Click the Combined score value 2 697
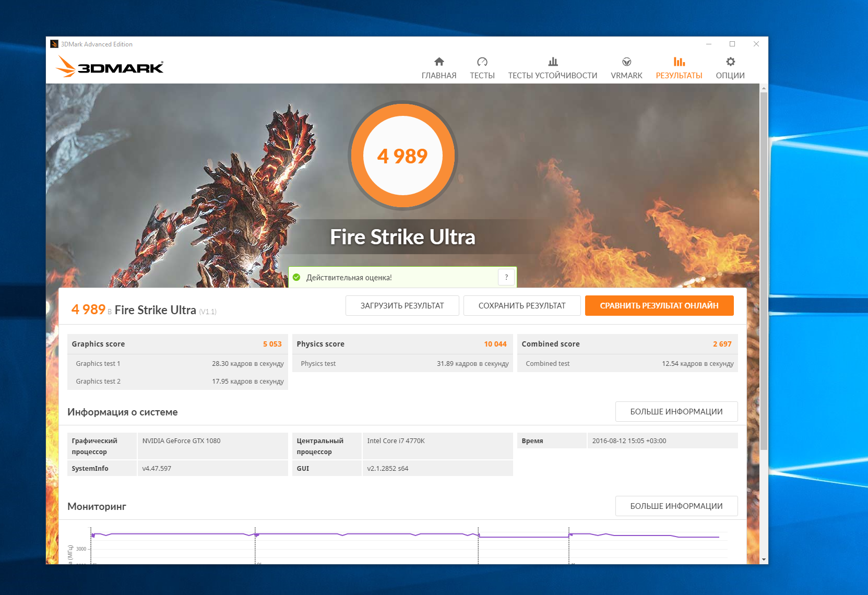 tap(722, 344)
